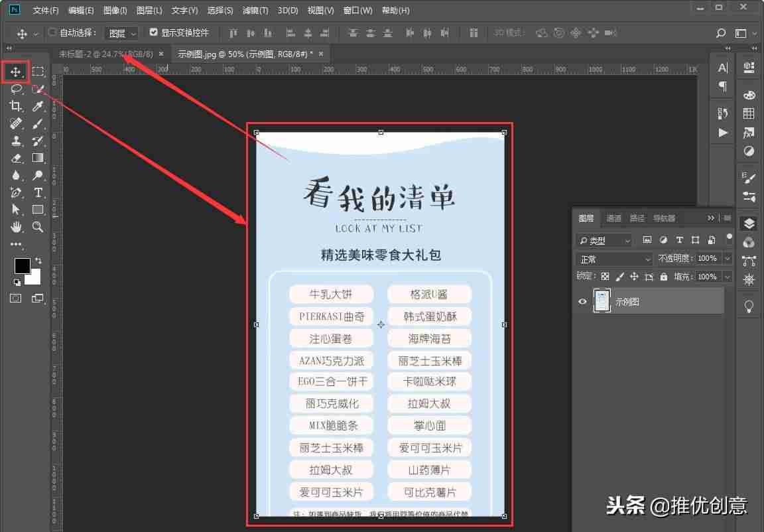Select the Rectangle shape tool

tap(38, 210)
